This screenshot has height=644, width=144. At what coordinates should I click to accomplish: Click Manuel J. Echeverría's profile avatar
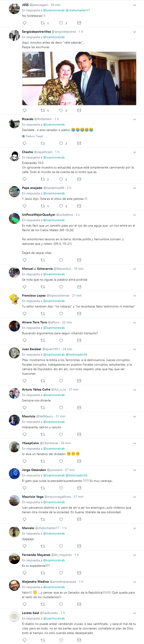pyautogui.click(x=14, y=272)
